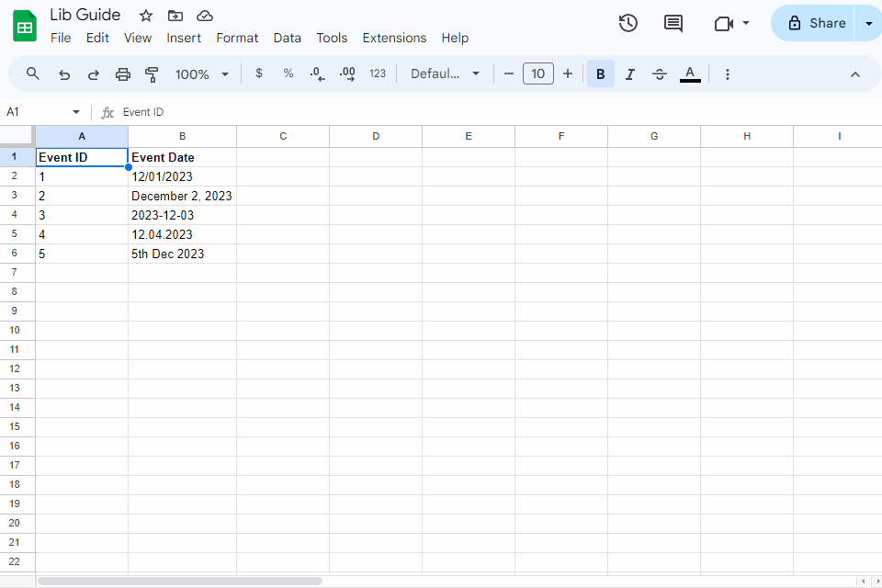
Task: Select column D header
Action: click(376, 136)
